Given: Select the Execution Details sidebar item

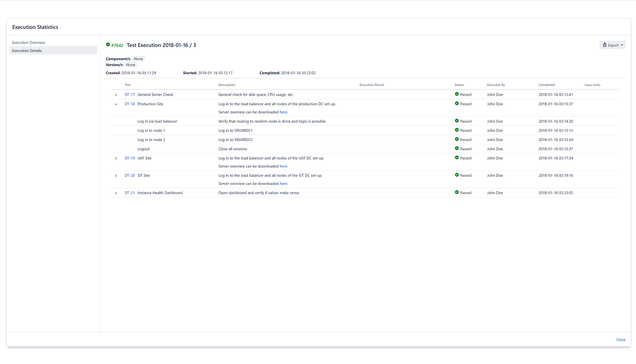Looking at the screenshot, I should (27, 50).
